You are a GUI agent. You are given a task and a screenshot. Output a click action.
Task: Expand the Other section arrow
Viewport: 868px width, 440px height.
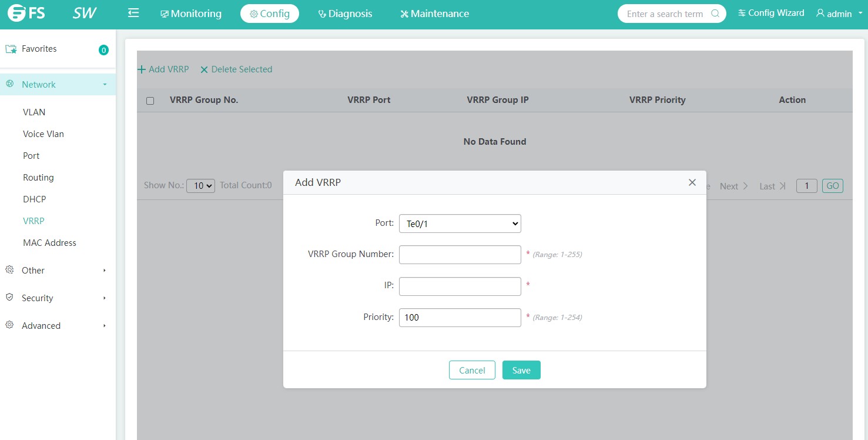click(x=105, y=271)
